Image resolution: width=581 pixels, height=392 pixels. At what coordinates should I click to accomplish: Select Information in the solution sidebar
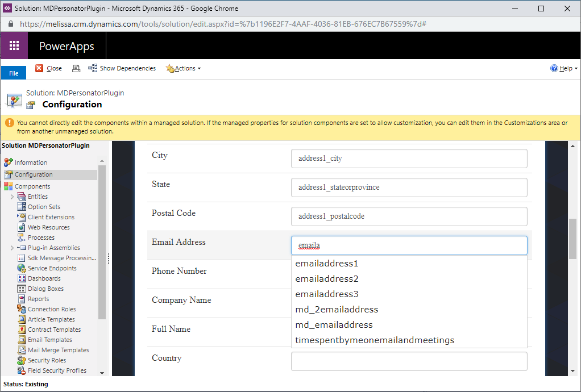click(x=31, y=162)
